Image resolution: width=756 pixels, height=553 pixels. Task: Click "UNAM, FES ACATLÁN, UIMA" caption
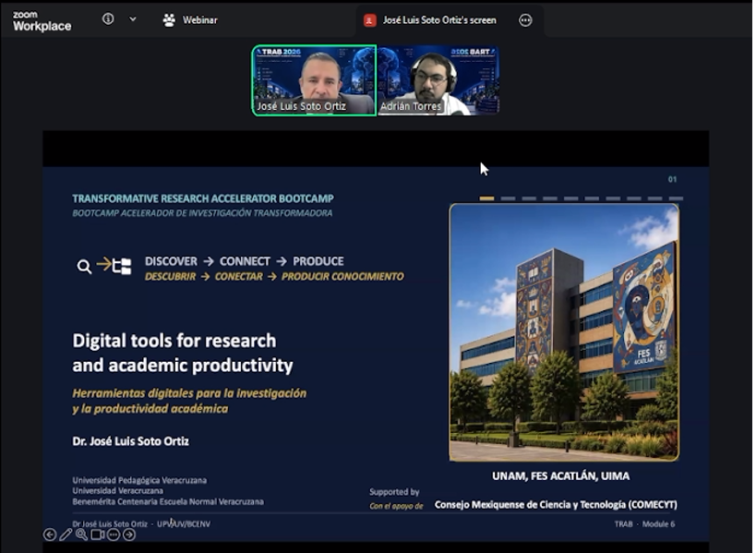pyautogui.click(x=560, y=475)
